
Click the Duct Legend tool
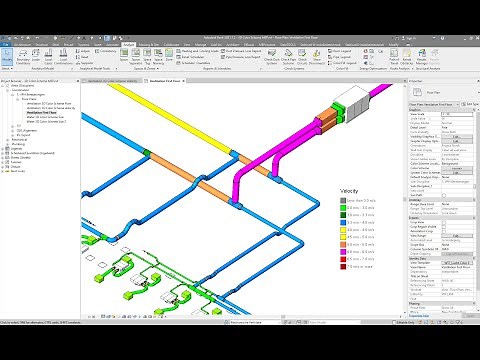[339, 51]
